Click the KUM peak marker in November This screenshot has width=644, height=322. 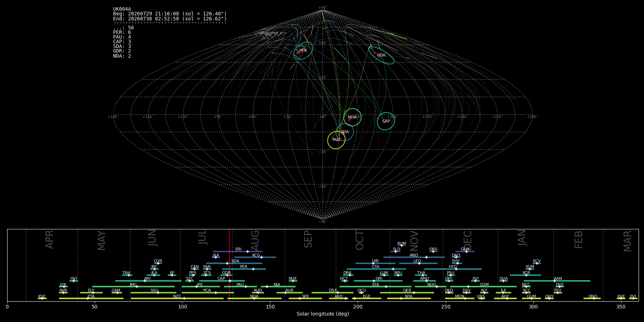point(401,245)
